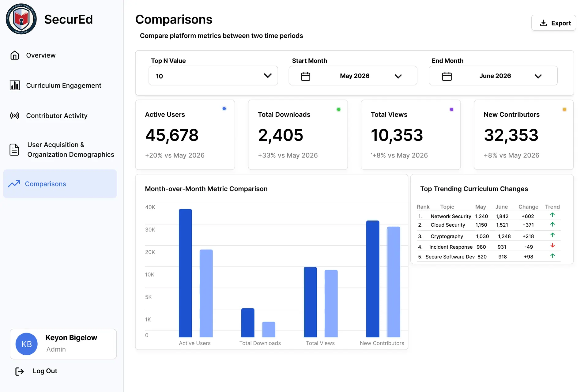Expand the End Month chevron

538,76
